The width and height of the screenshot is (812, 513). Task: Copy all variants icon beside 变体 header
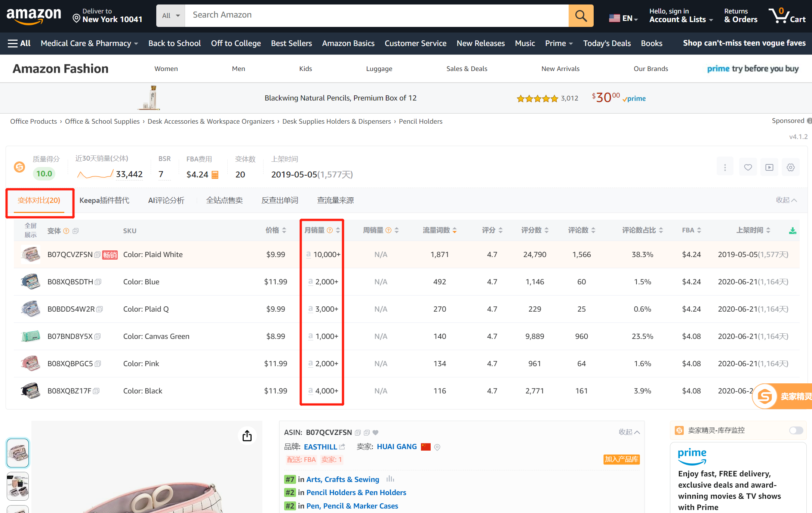click(x=76, y=231)
